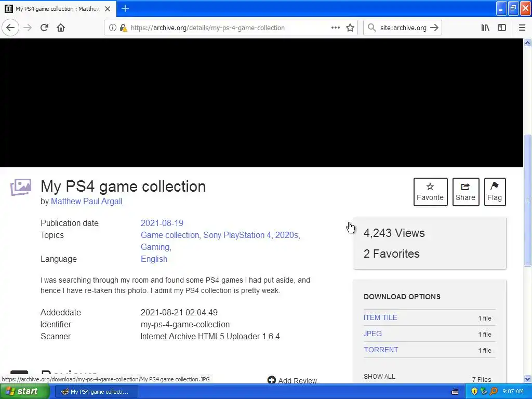The image size is (532, 399).
Task: Bookmark this page with the star icon
Action: [x=350, y=28]
